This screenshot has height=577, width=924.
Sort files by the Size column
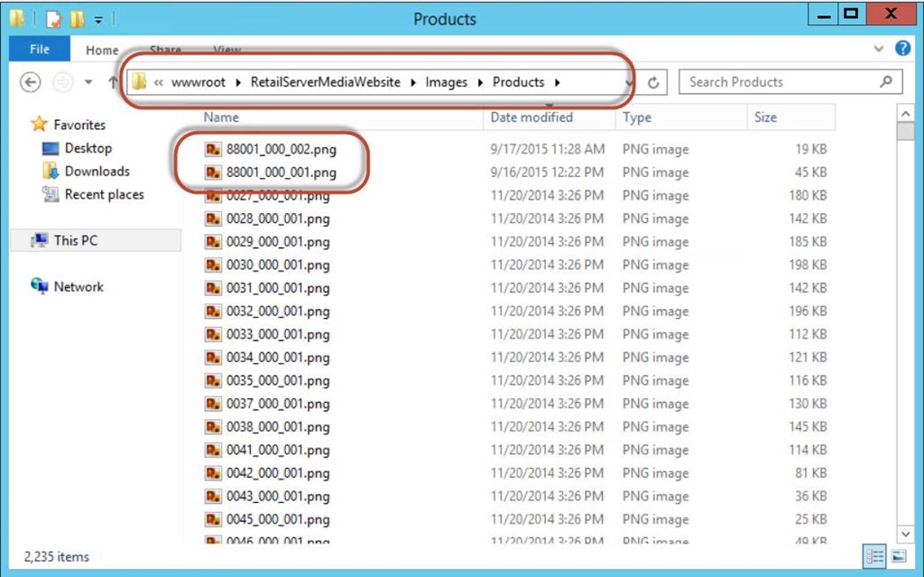point(765,117)
